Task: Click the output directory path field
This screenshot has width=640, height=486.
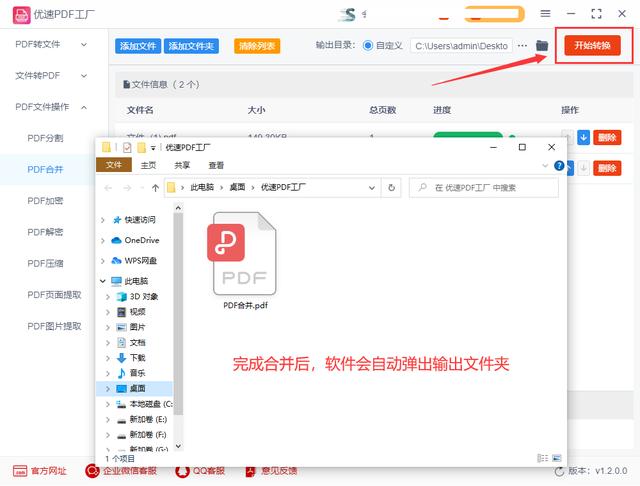Action: (461, 46)
